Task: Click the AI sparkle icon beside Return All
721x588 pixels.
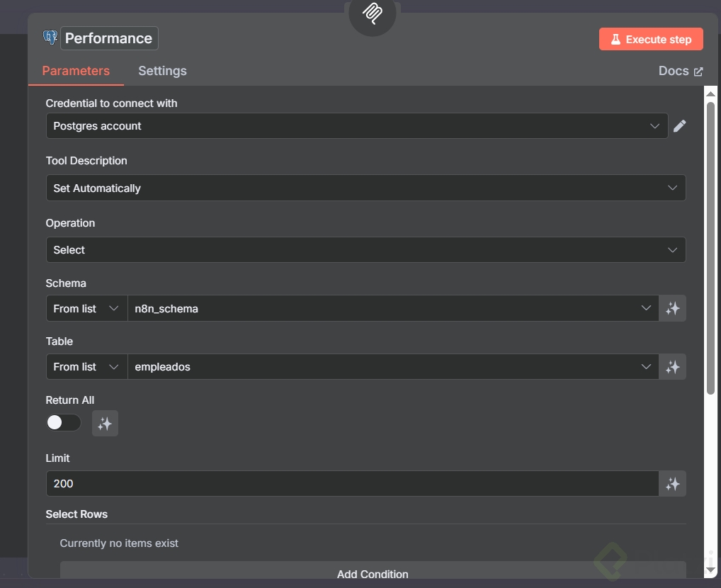Action: point(105,424)
